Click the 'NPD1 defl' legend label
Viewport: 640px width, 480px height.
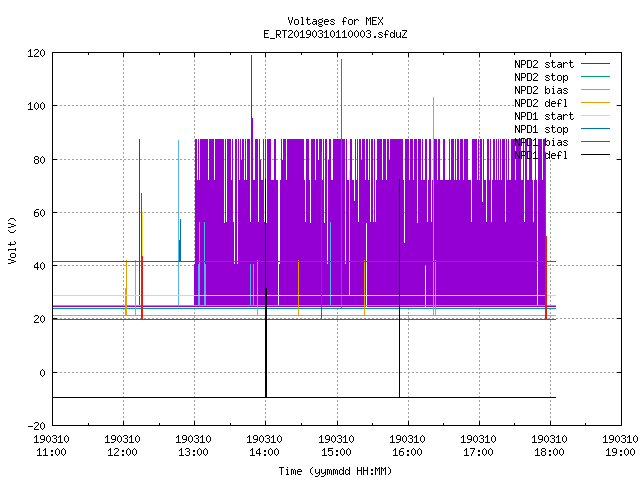tap(541, 156)
